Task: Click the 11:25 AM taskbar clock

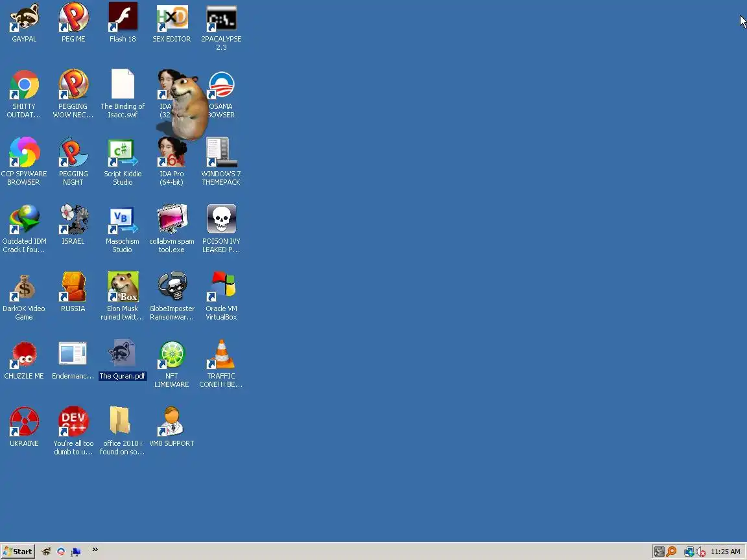Action: [725, 552]
